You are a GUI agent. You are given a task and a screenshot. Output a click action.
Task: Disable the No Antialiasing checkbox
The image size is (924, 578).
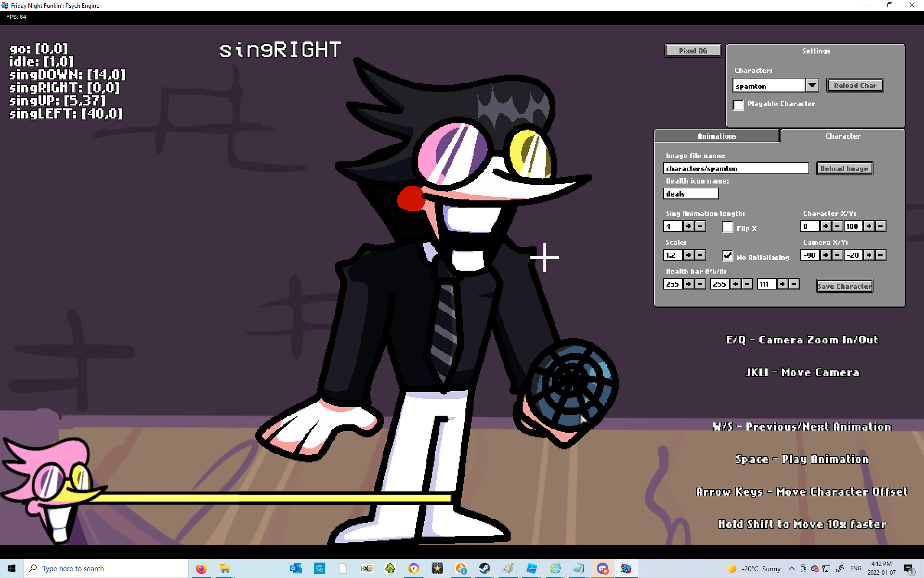click(x=728, y=256)
